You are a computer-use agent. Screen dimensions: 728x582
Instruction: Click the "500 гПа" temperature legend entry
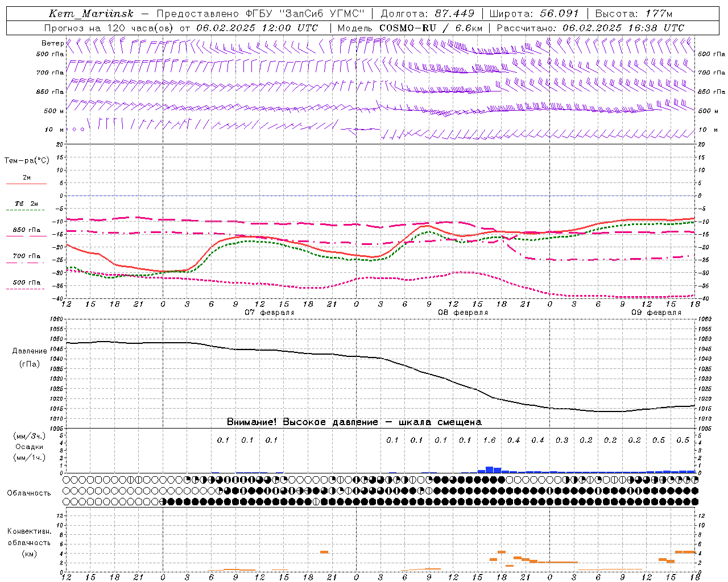point(26,282)
